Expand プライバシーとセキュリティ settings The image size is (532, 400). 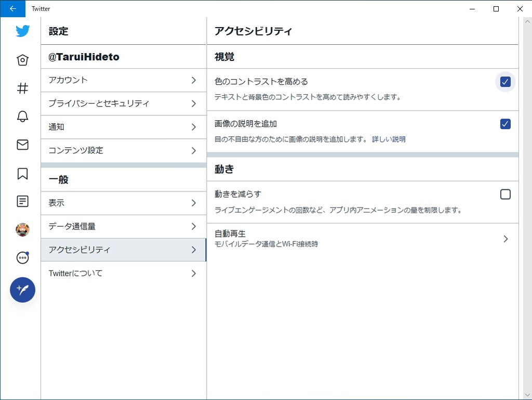[123, 104]
